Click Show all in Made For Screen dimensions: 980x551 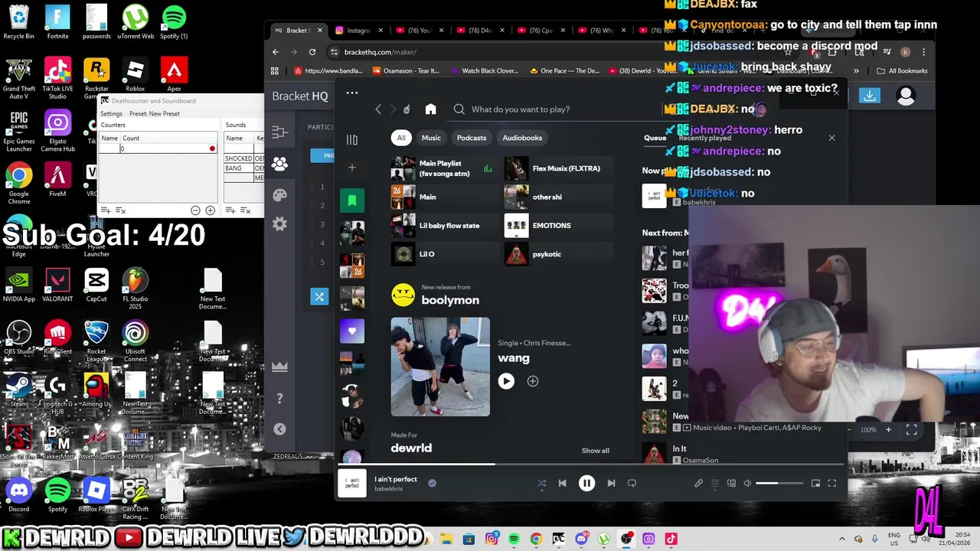595,451
